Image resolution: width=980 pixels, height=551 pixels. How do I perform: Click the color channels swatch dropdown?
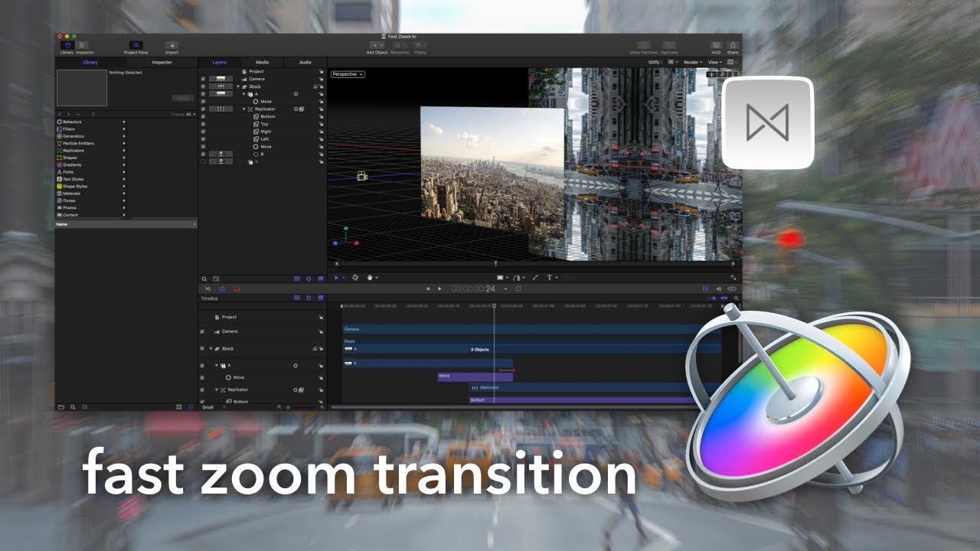tap(674, 62)
